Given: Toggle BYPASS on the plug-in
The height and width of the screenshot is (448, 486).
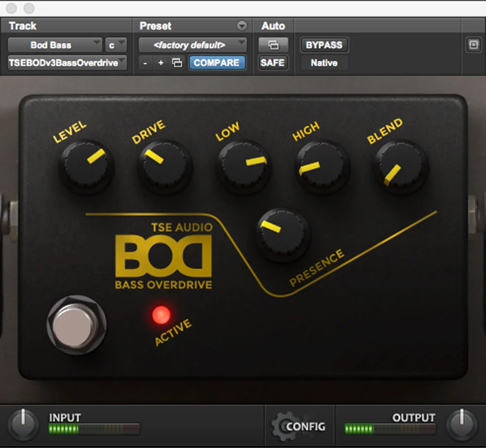Looking at the screenshot, I should point(324,45).
